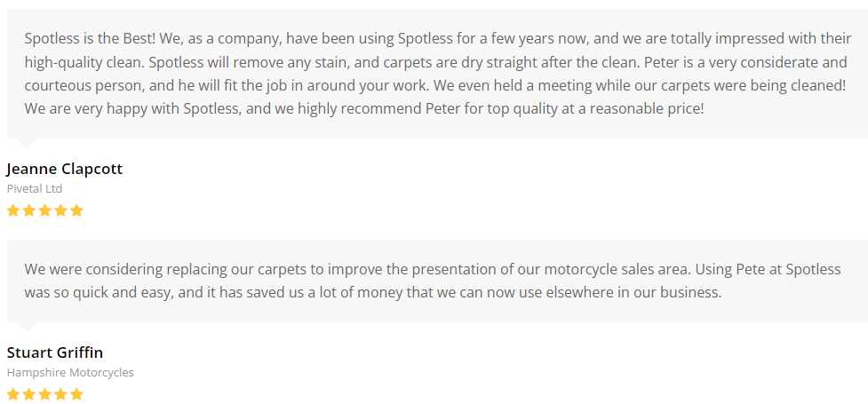
Task: Click the speech bubble tail above Jeanne Clapcott
Action: [x=27, y=142]
